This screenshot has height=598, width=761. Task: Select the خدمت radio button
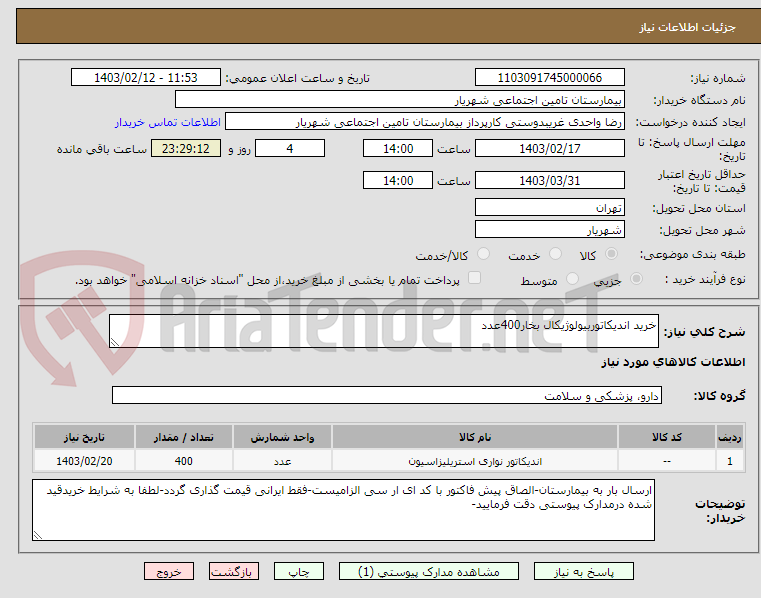tap(555, 253)
